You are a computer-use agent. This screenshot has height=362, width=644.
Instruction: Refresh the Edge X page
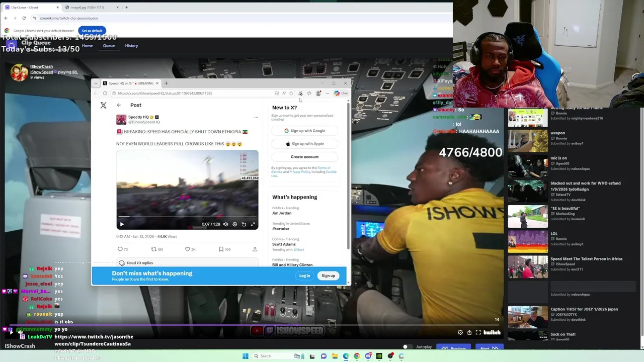[105, 93]
